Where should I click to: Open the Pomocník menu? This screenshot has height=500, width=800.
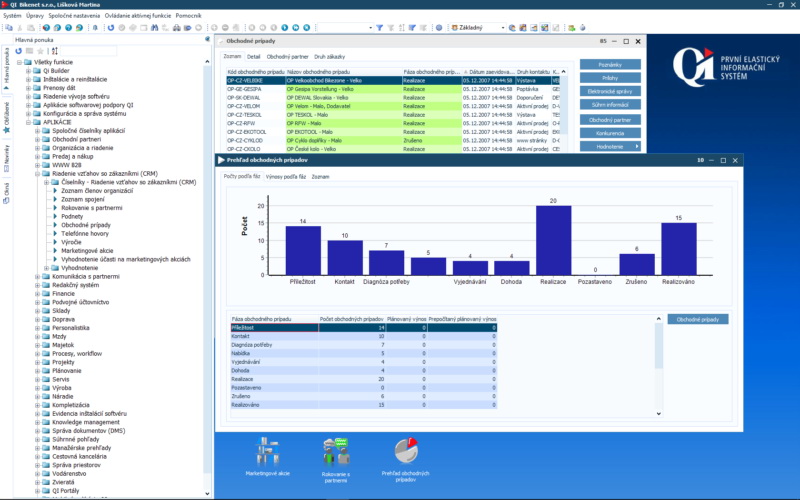pyautogui.click(x=188, y=16)
